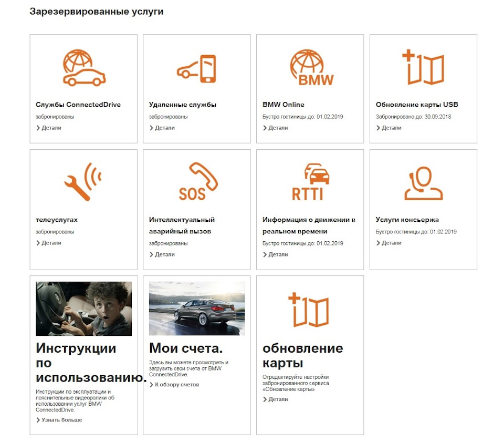Image resolution: width=504 pixels, height=442 pixels.
Task: Click Услуги консьержа expiry date text
Action: tap(416, 232)
